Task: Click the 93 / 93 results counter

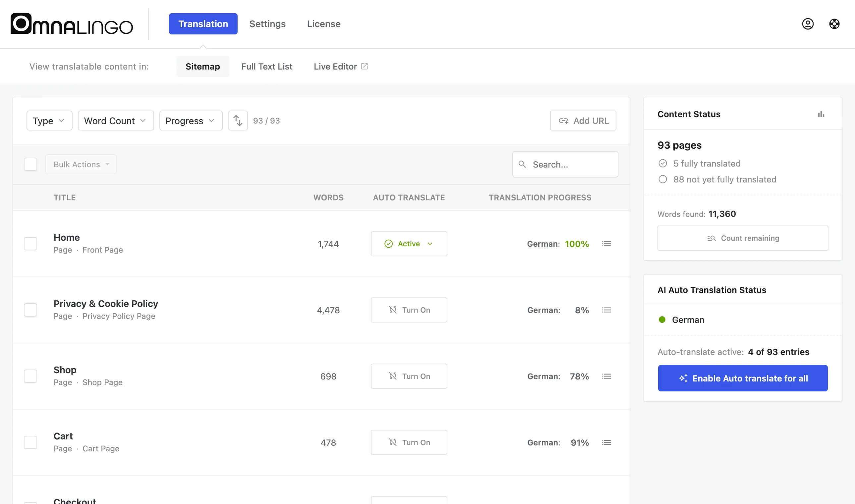Action: click(x=266, y=121)
